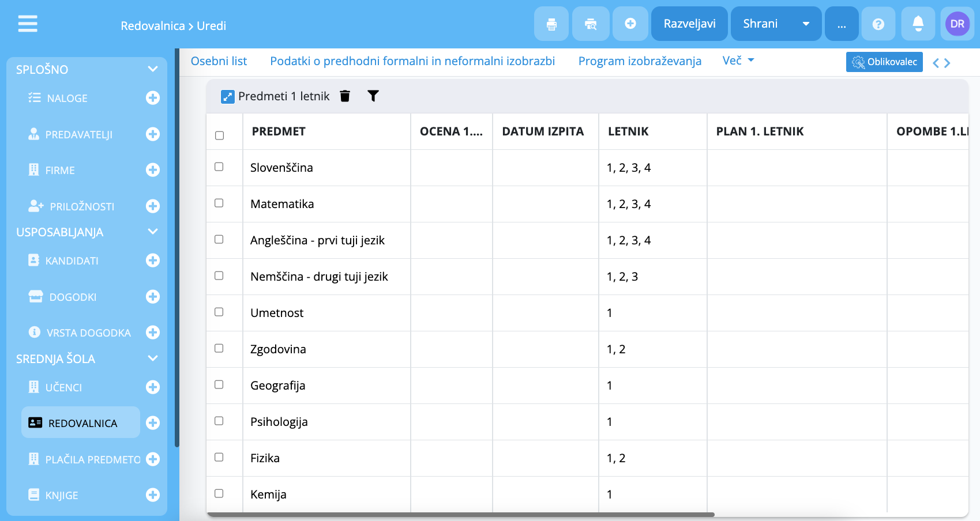Click the notifications bell icon
The width and height of the screenshot is (980, 521).
918,24
